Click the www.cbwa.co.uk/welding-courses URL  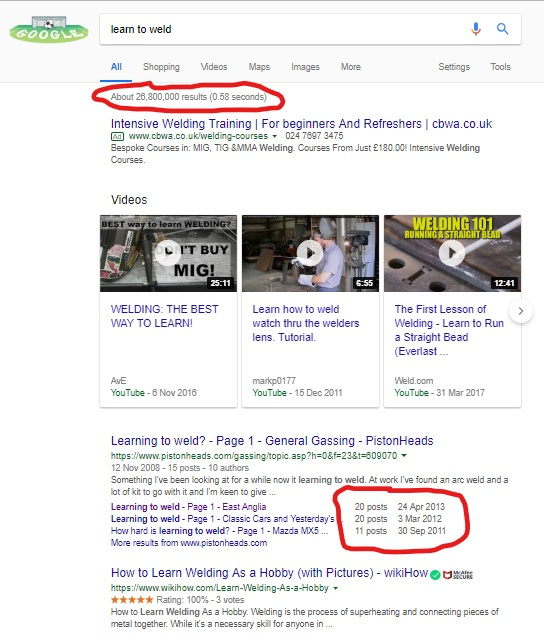(198, 136)
